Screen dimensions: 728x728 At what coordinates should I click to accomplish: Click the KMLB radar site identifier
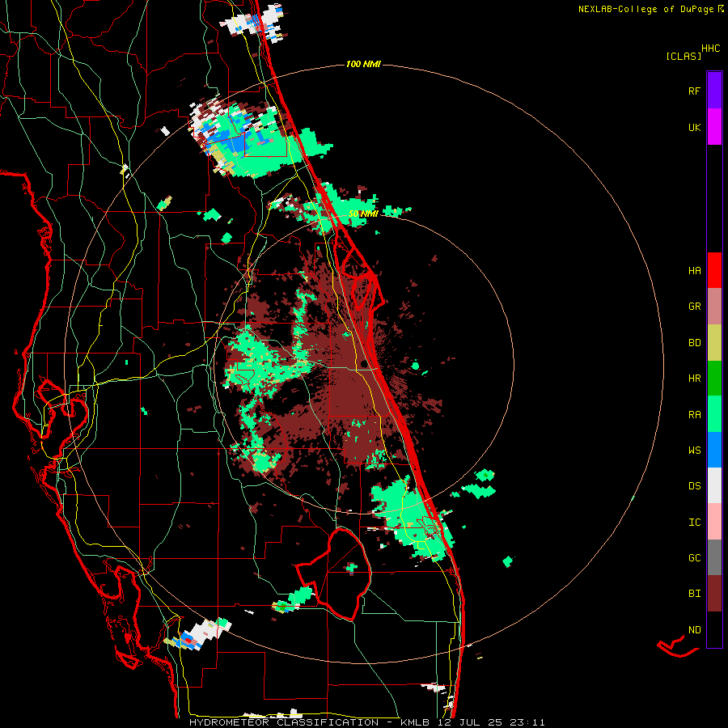[x=414, y=722]
